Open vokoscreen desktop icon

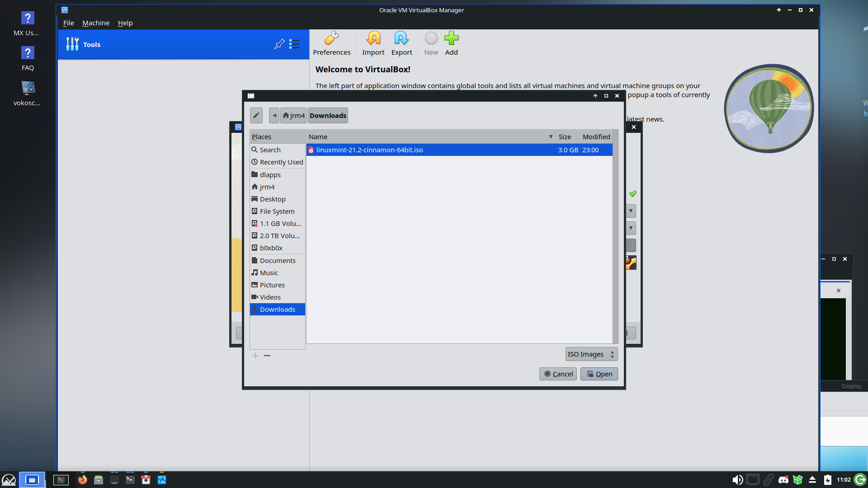click(x=27, y=94)
